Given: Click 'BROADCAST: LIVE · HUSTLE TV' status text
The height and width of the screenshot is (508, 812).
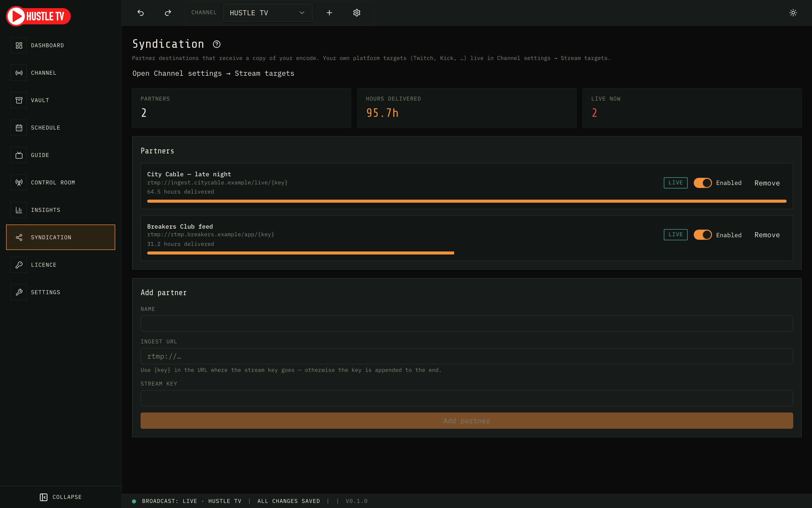Looking at the screenshot, I should 192,501.
